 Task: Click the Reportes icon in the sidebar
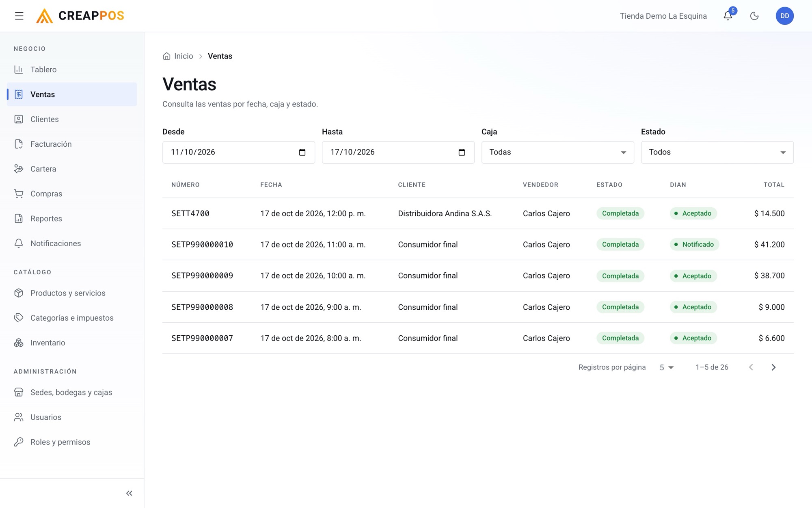[x=19, y=218]
